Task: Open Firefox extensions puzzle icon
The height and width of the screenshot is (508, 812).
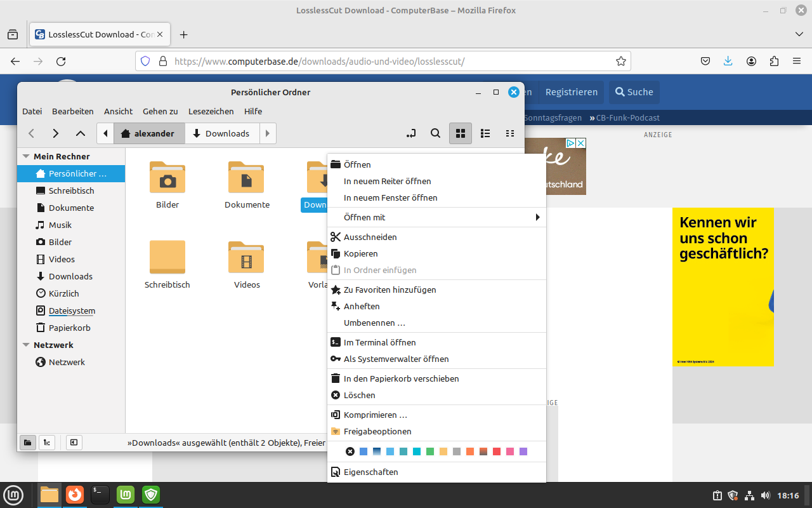Action: coord(774,62)
